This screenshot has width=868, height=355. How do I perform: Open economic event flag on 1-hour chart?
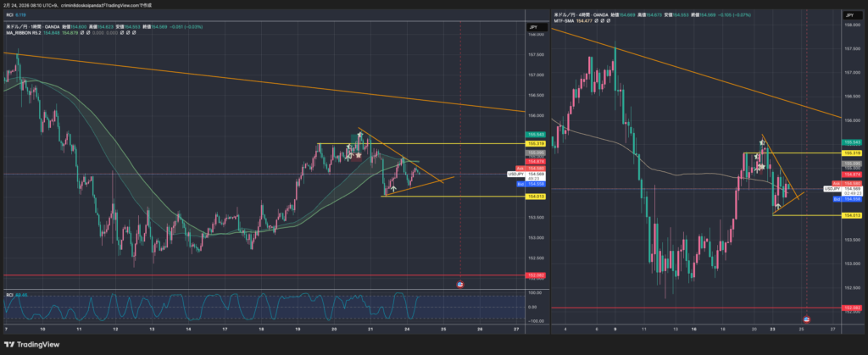(459, 285)
